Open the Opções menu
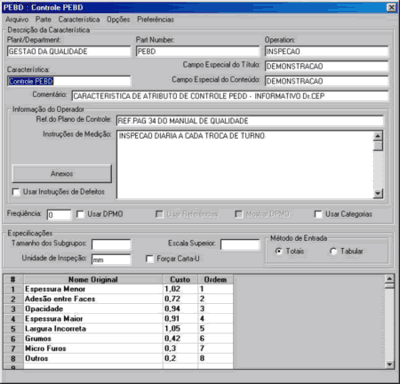The width and height of the screenshot is (400, 384). click(118, 19)
